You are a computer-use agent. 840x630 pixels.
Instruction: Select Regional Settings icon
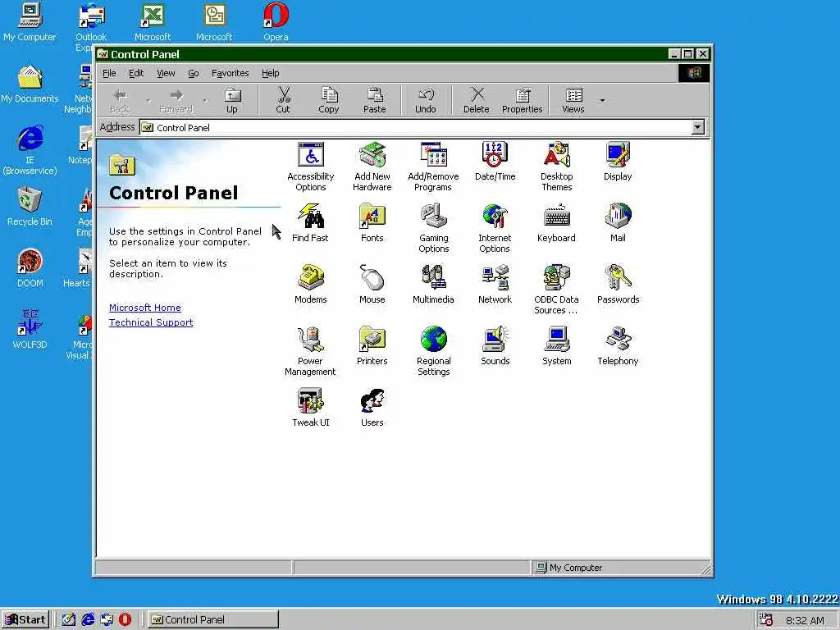click(434, 351)
